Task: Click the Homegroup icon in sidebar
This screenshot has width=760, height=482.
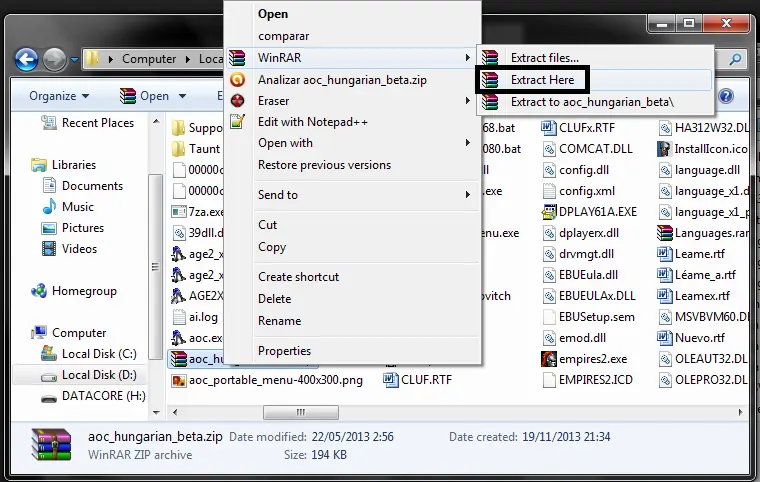Action: tap(39, 291)
